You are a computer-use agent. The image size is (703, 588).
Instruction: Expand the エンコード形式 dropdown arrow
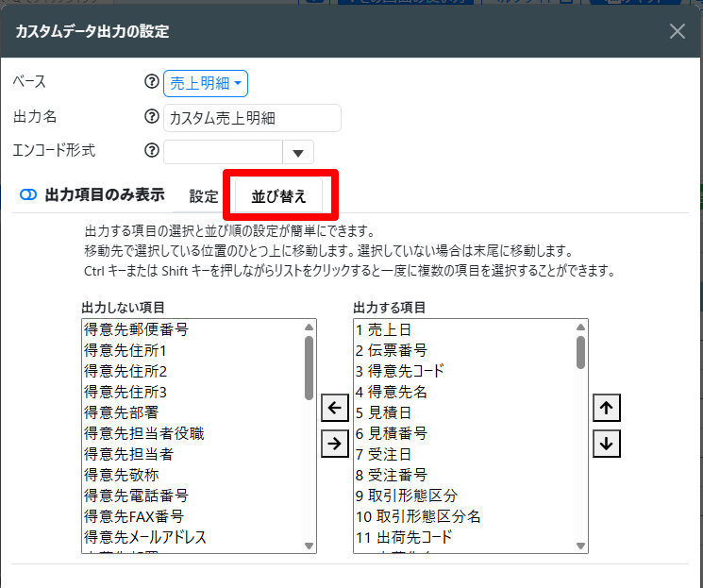click(298, 152)
